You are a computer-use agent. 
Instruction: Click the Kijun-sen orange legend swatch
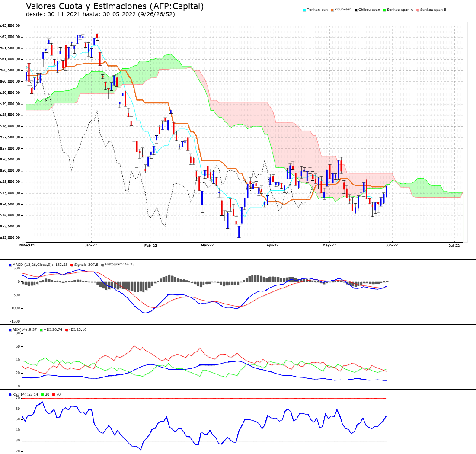pos(332,10)
